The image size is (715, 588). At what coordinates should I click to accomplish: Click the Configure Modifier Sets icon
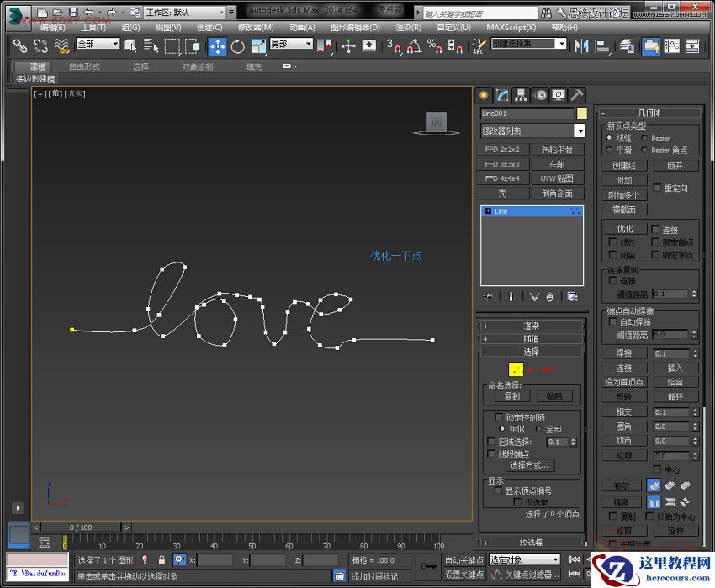pyautogui.click(x=572, y=296)
